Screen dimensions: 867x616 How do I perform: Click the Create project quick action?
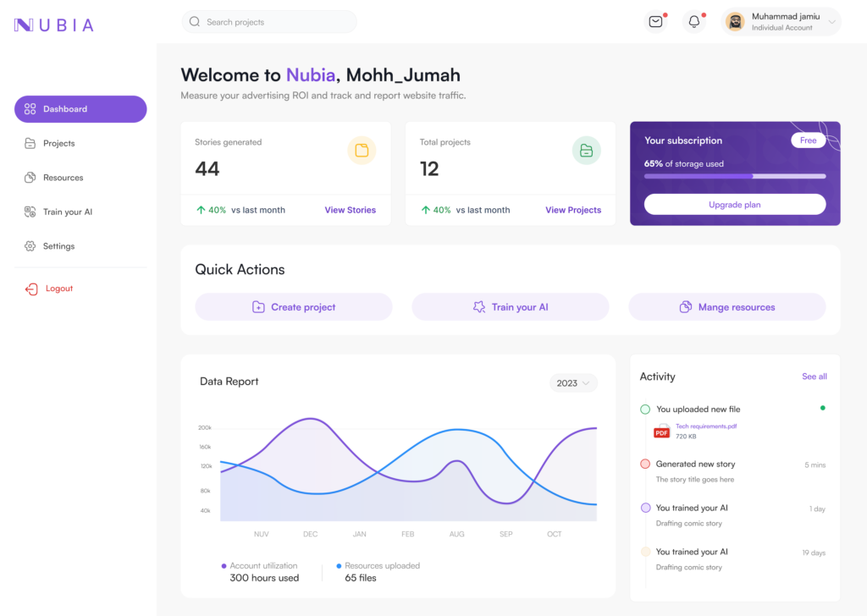pos(294,306)
